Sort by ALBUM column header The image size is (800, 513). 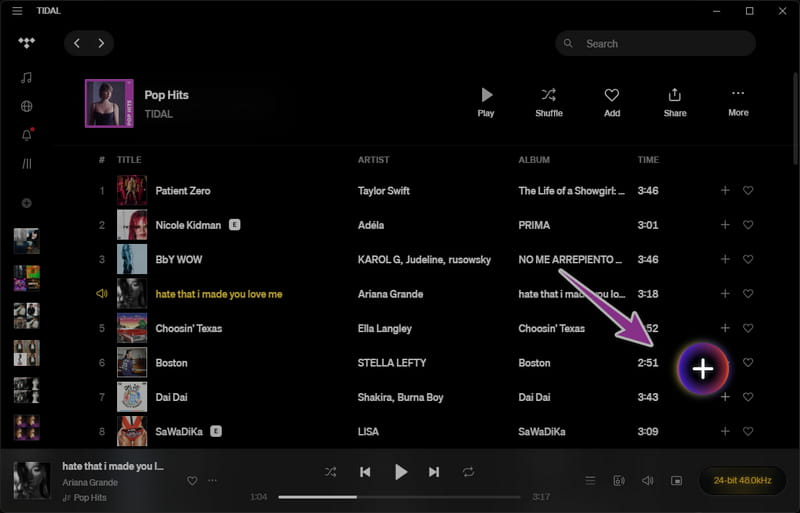534,160
